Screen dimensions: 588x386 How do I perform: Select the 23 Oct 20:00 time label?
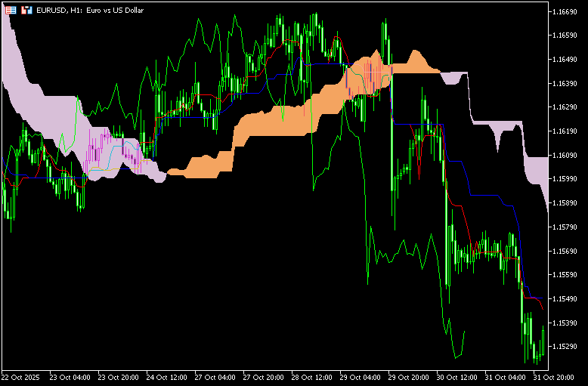tap(119, 376)
